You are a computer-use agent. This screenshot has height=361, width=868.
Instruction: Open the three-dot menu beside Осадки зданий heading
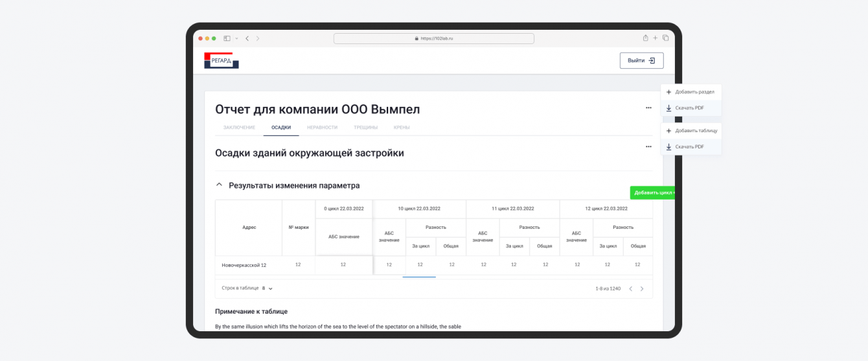(648, 146)
